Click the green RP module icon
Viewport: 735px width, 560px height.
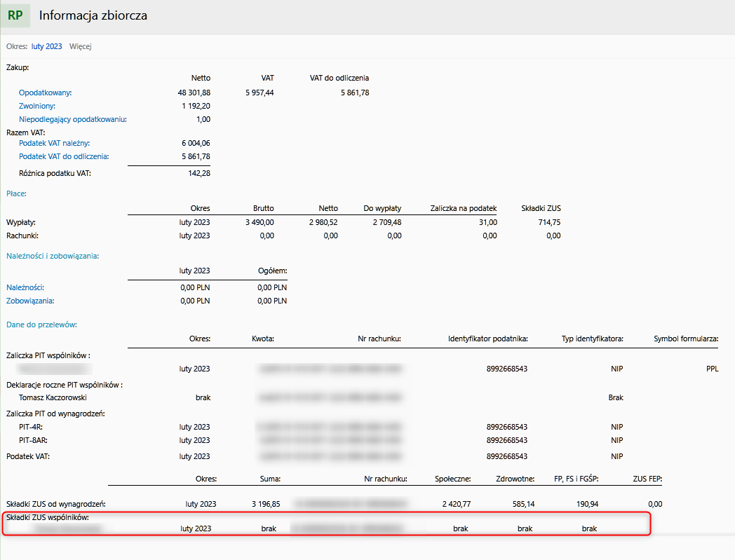(15, 15)
